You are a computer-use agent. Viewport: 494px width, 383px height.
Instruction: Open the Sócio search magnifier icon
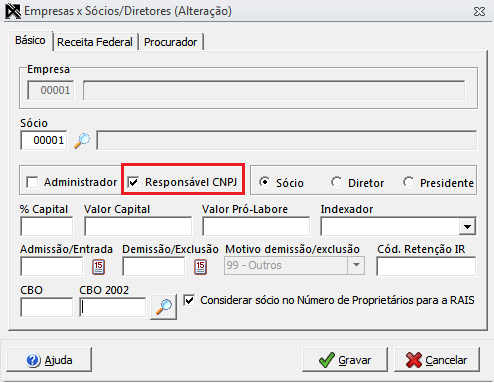click(82, 140)
